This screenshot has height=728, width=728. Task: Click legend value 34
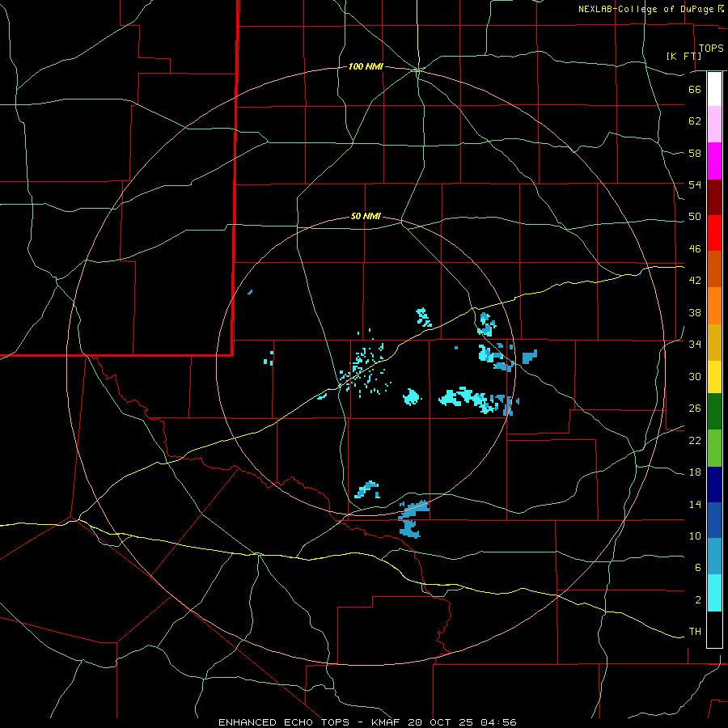pos(695,345)
